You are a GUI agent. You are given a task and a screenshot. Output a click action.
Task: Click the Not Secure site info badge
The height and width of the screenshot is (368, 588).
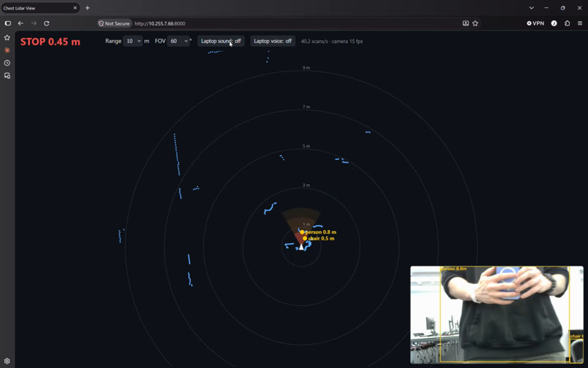[114, 23]
